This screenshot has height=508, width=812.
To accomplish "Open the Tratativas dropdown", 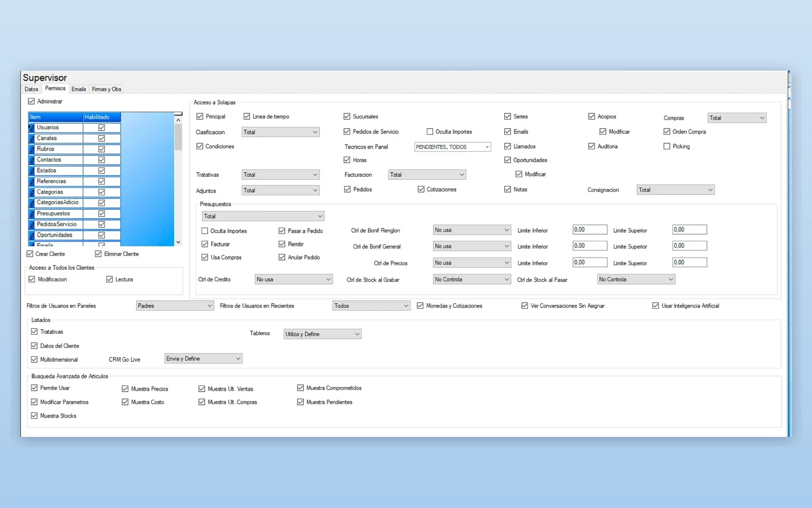I will pyautogui.click(x=281, y=175).
